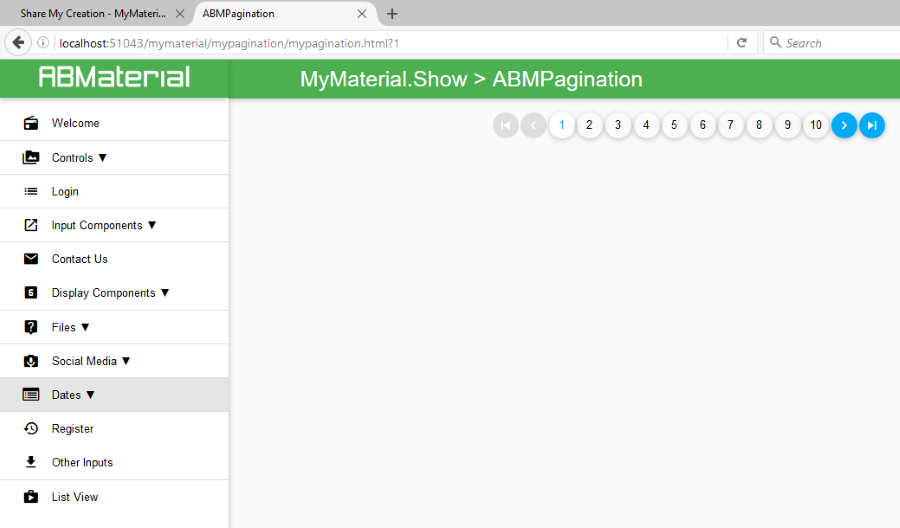Viewport: 900px width, 528px height.
Task: Click the Register history clock icon
Action: pyautogui.click(x=31, y=428)
